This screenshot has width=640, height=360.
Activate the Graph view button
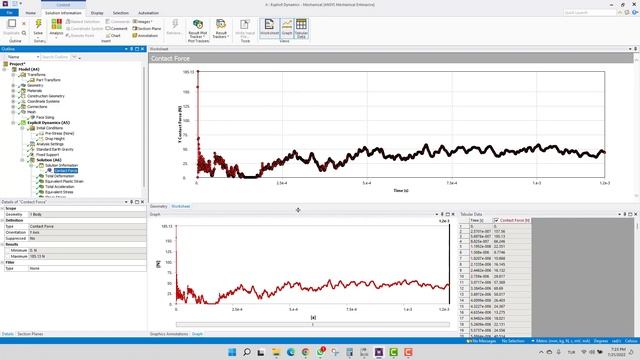click(x=287, y=28)
